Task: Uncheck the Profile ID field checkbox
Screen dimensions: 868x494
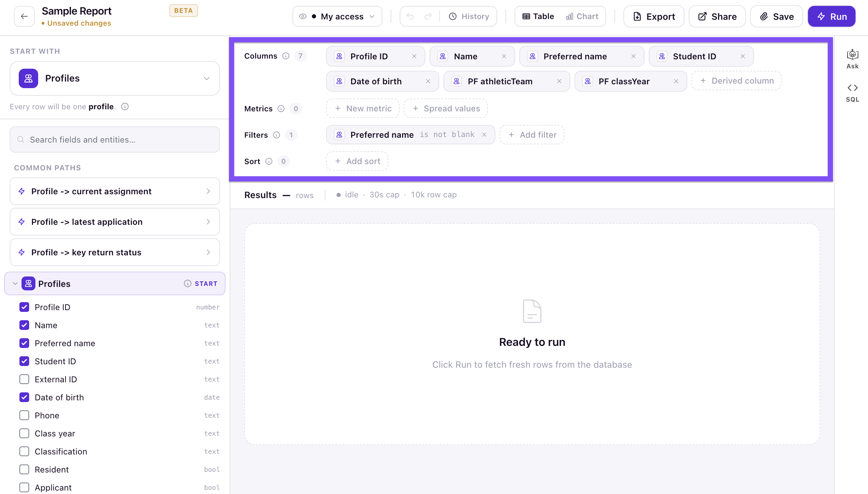Action: point(24,307)
